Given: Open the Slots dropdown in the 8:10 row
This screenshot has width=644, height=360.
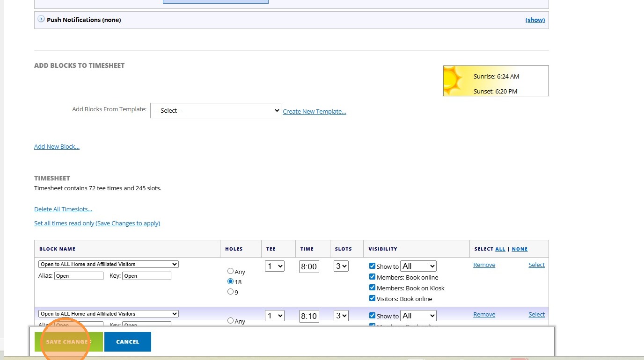Looking at the screenshot, I should coord(341,316).
